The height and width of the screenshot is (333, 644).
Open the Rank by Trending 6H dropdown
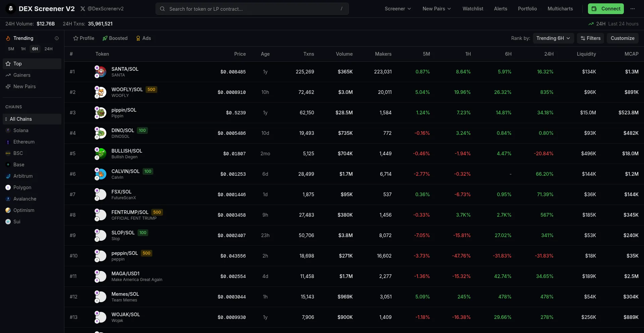553,38
